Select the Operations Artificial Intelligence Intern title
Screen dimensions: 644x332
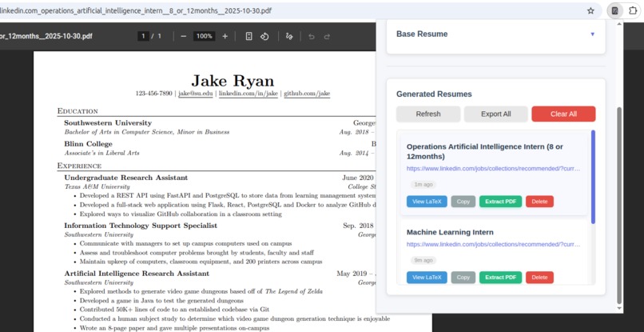tap(485, 151)
